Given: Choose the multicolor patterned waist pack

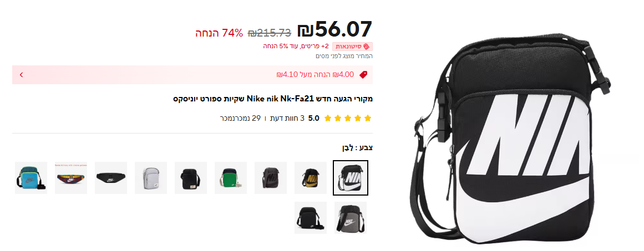Looking at the screenshot, I should click(71, 178).
